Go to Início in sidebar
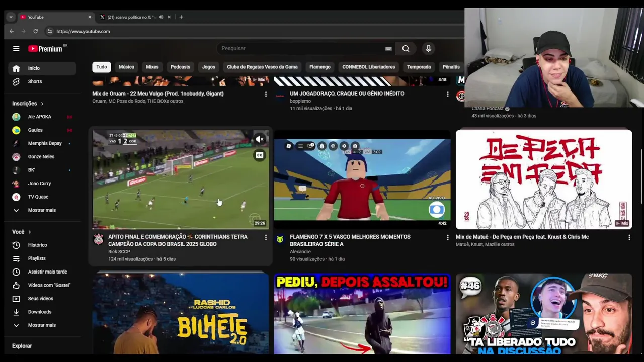This screenshot has width=644, height=362. click(x=42, y=68)
